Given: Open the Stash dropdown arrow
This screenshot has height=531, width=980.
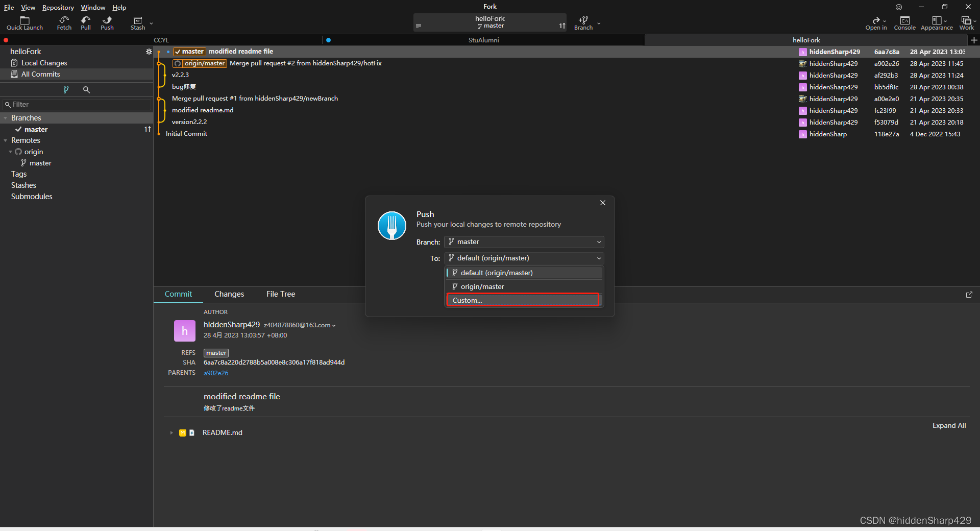Looking at the screenshot, I should (151, 23).
